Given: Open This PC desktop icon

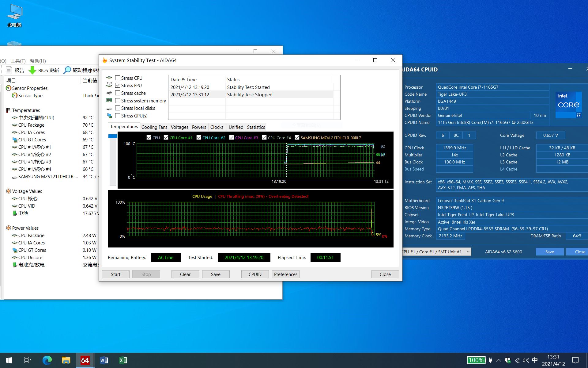Looking at the screenshot, I should click(x=14, y=16).
